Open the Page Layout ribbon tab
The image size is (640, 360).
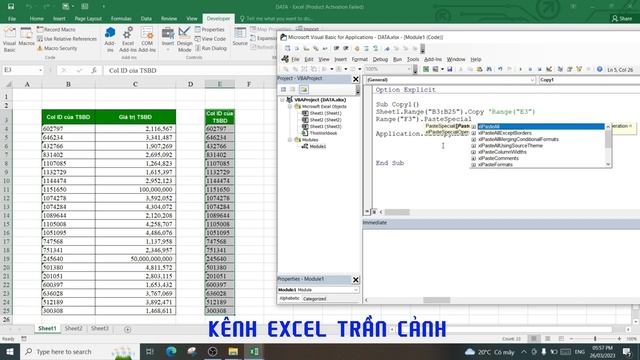(88, 18)
